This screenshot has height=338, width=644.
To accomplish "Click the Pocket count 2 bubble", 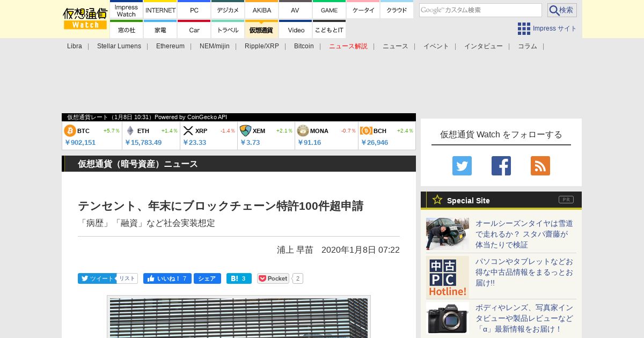I will click(x=298, y=278).
